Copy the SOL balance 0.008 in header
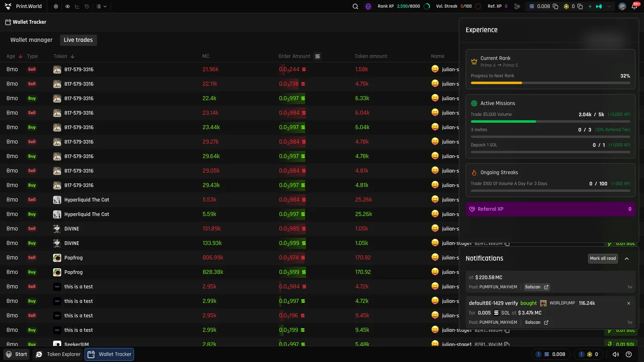 click(x=555, y=6)
